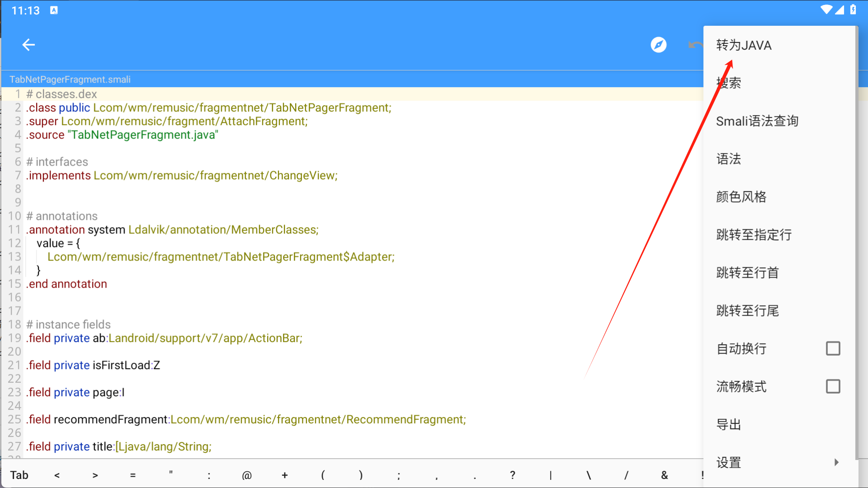Viewport: 868px width, 488px height.
Task: Expand the 设置 submenu arrow
Action: tap(836, 462)
